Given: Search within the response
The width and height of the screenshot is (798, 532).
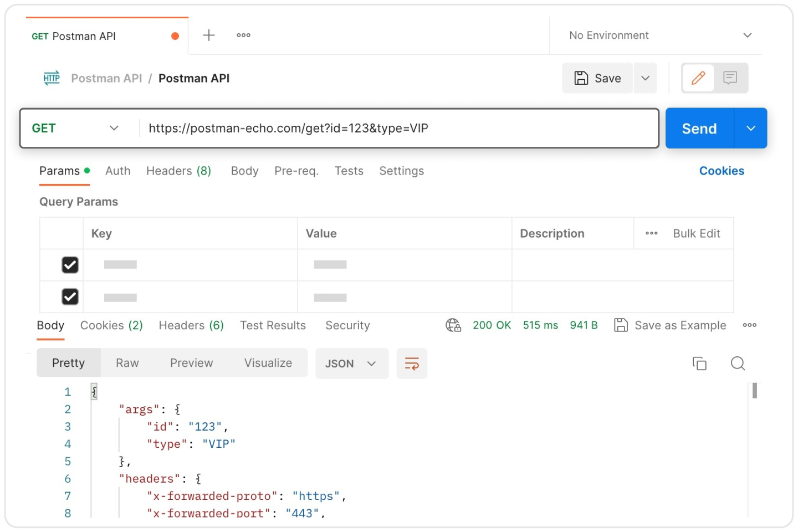Looking at the screenshot, I should click(x=738, y=363).
